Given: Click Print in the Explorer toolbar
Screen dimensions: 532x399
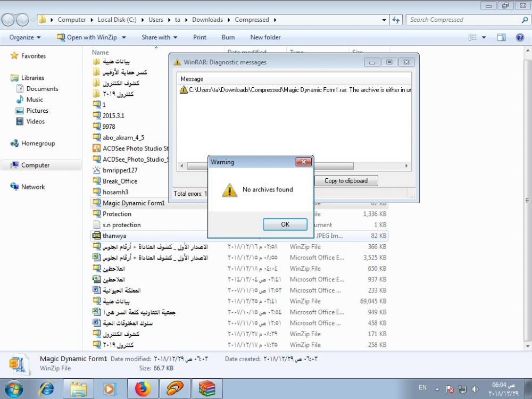Looking at the screenshot, I should [x=199, y=37].
